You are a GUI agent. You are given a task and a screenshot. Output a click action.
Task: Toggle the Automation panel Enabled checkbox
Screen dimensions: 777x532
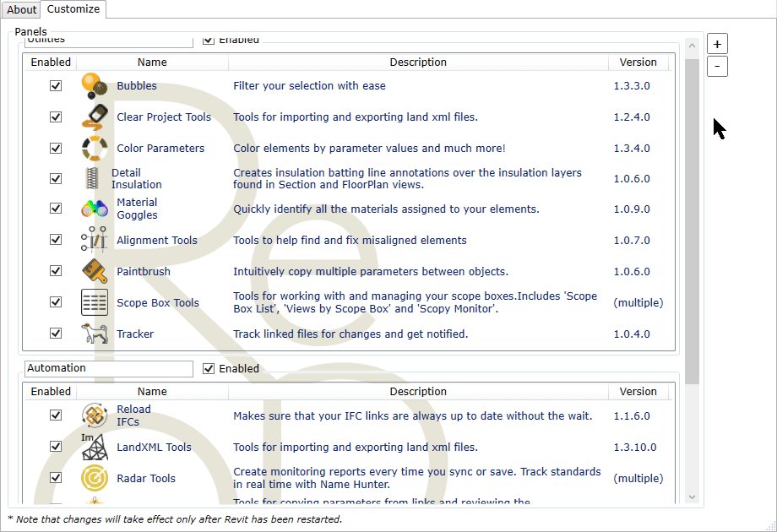pyautogui.click(x=209, y=368)
